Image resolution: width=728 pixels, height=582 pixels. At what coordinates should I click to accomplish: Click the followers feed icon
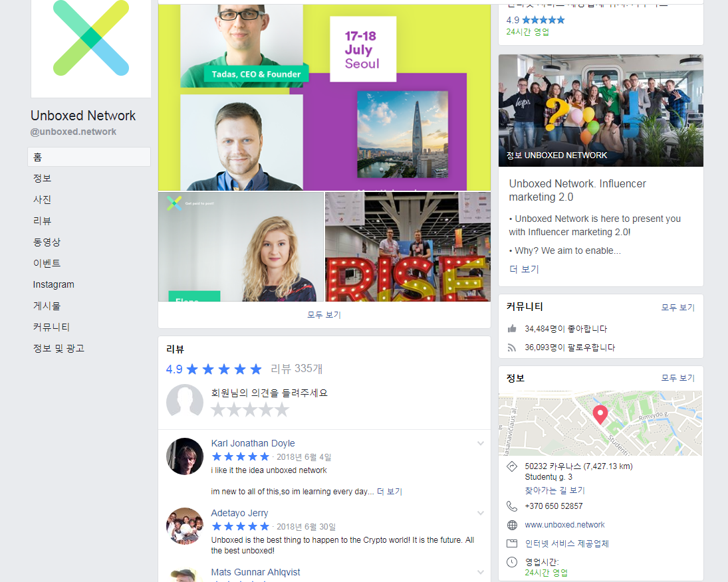(512, 347)
